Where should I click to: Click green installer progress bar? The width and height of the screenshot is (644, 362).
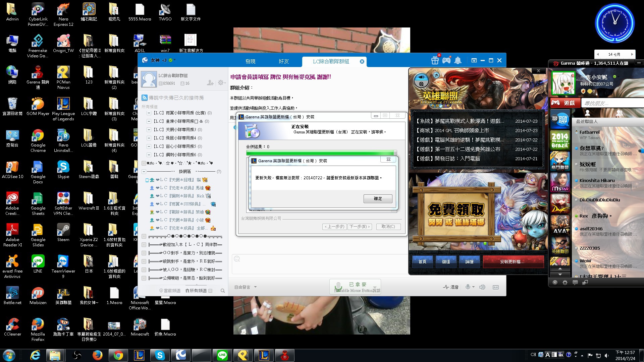tap(321, 153)
